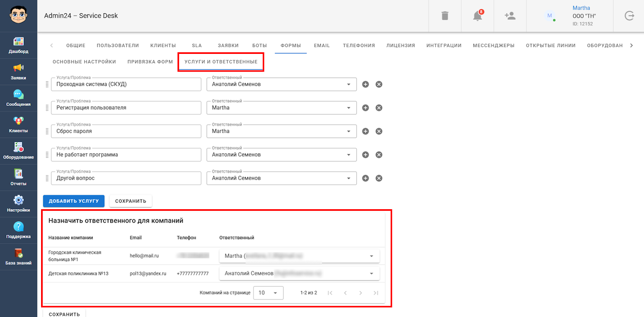Click the Не работает программа service field
The height and width of the screenshot is (317, 644).
[126, 155]
